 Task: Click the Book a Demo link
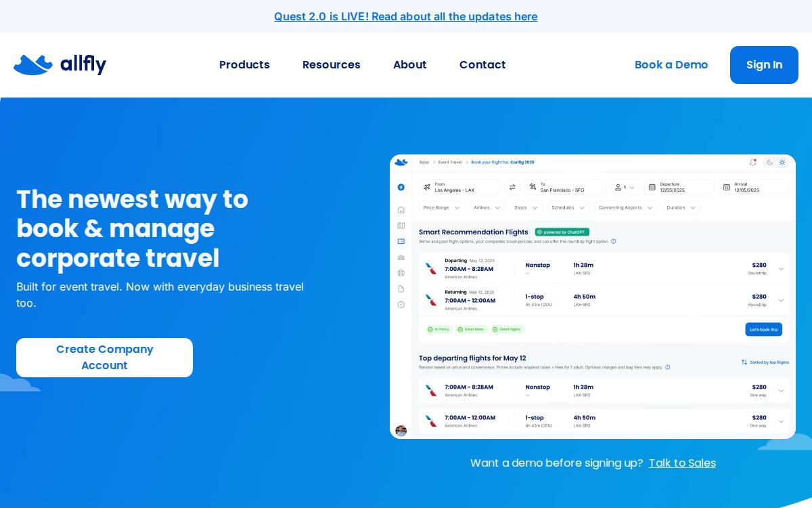coord(671,65)
